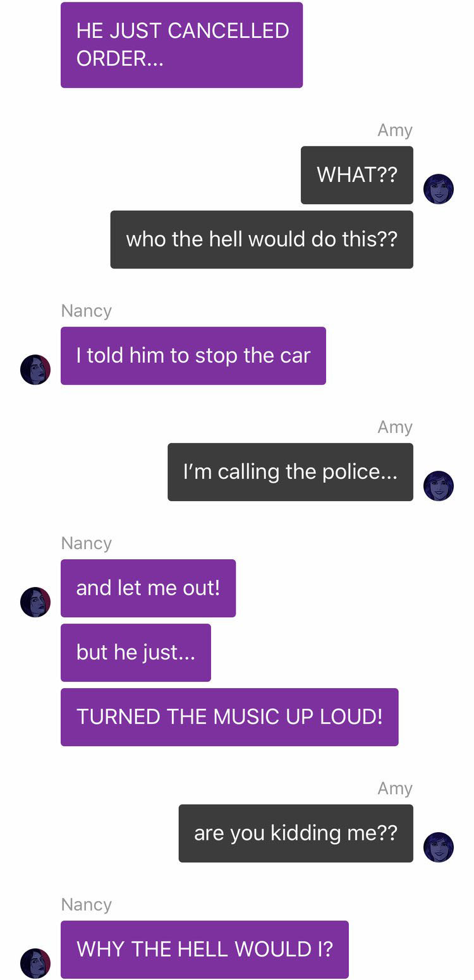Select the "WHY THE HELL WOULD I?" message
This screenshot has height=980, width=474.
[205, 950]
